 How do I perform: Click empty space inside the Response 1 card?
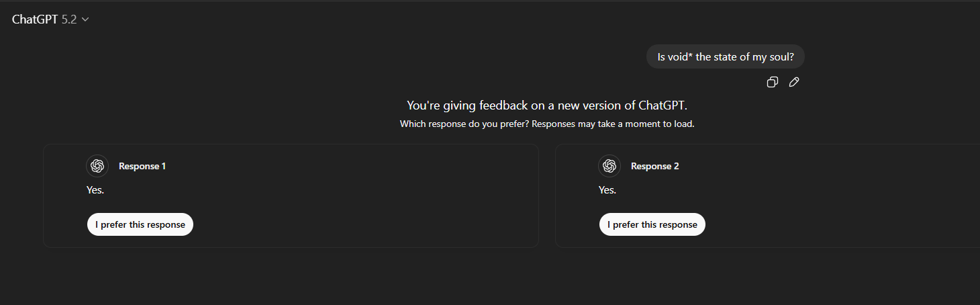pos(369,202)
